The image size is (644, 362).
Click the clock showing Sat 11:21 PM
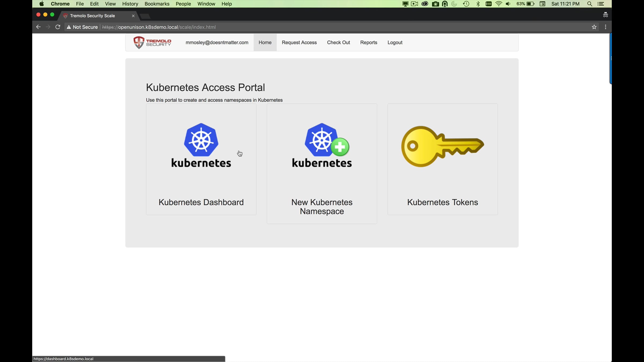tap(565, 4)
